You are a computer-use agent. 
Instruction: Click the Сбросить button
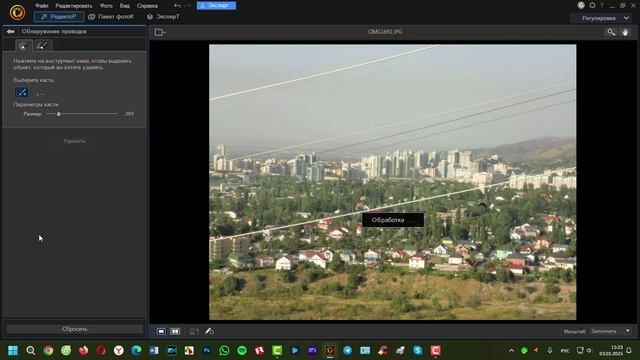click(x=75, y=329)
